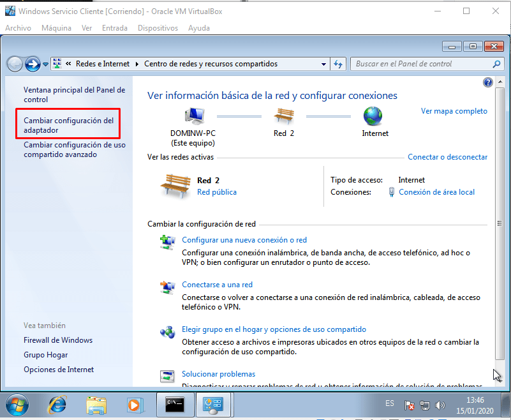This screenshot has width=511, height=420.
Task: Click the refresh button beside address bar
Action: [338, 64]
